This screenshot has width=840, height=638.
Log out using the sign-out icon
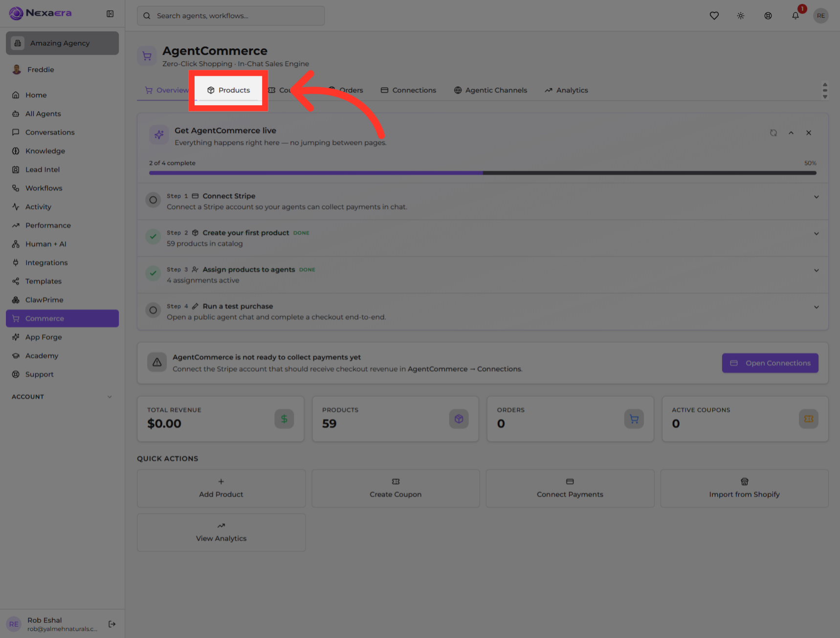112,624
